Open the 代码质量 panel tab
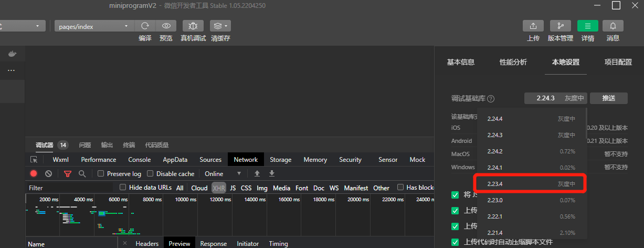Image resolution: width=644 pixels, height=248 pixels. (156, 145)
